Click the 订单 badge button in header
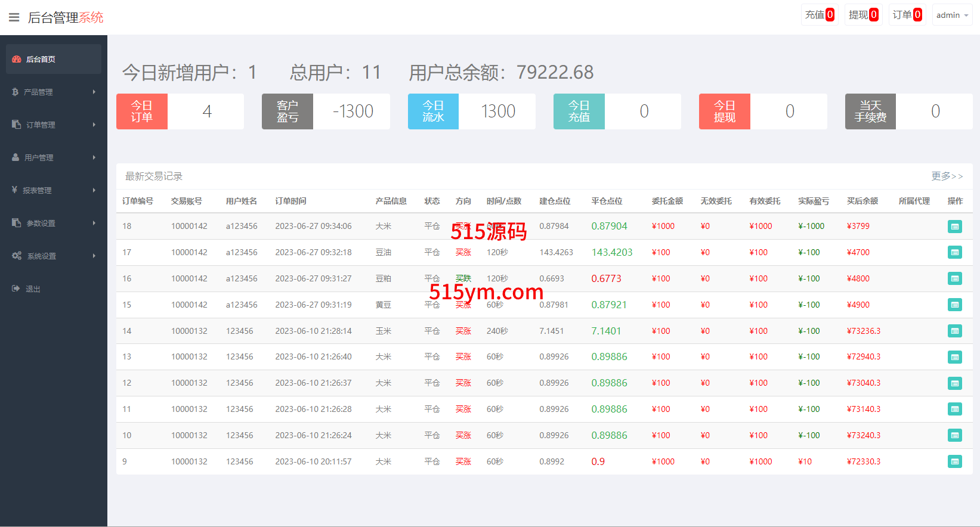This screenshot has height=527, width=980. click(907, 15)
